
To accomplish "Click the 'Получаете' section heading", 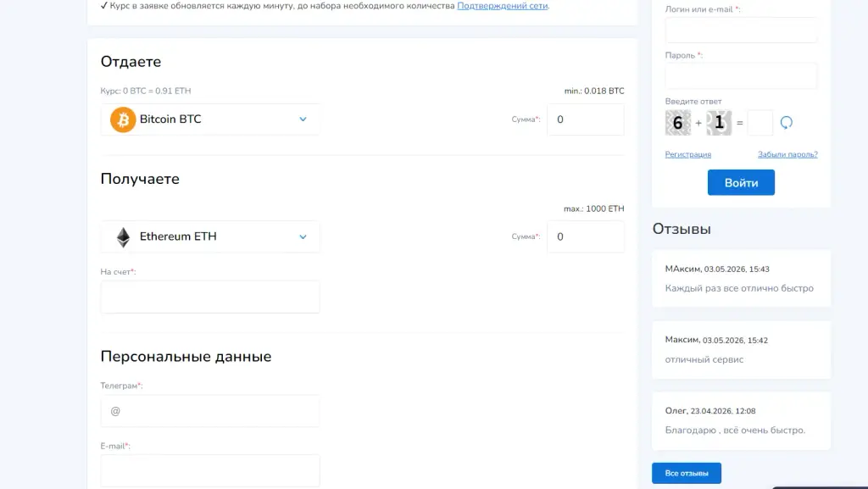I will click(x=140, y=179).
